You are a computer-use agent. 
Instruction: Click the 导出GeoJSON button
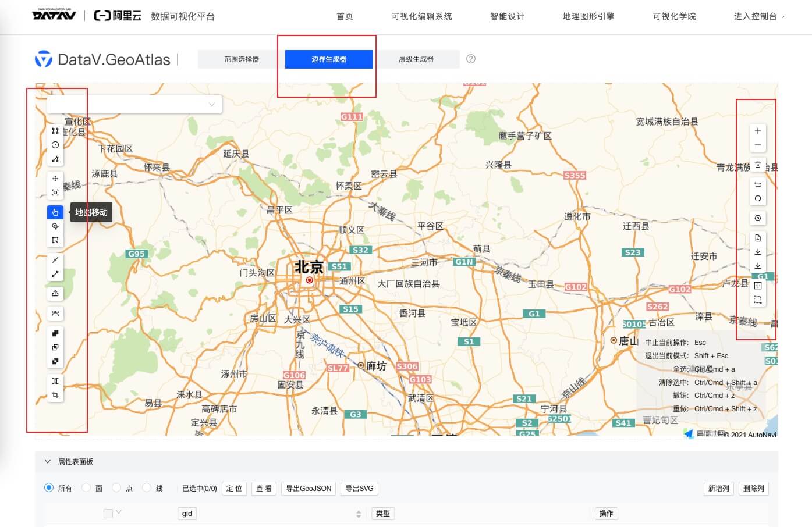coord(309,489)
